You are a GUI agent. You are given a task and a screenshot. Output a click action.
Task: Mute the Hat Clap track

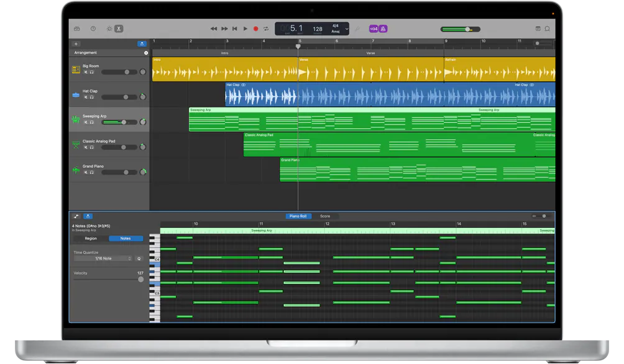(x=86, y=97)
